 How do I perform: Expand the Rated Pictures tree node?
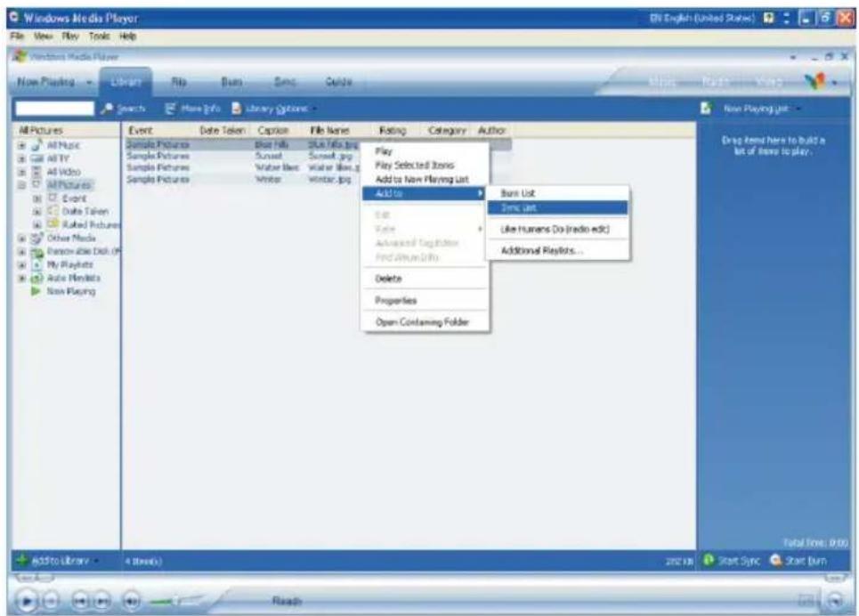pyautogui.click(x=37, y=224)
